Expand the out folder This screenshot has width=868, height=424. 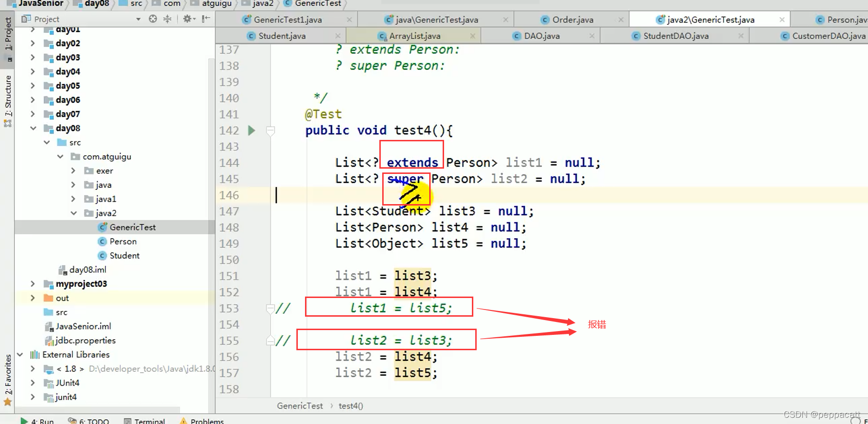[x=33, y=298]
